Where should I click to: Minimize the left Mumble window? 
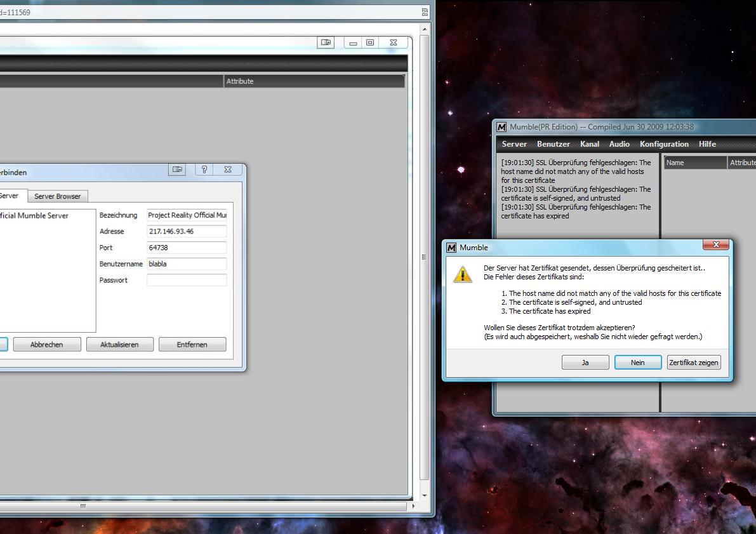click(353, 43)
